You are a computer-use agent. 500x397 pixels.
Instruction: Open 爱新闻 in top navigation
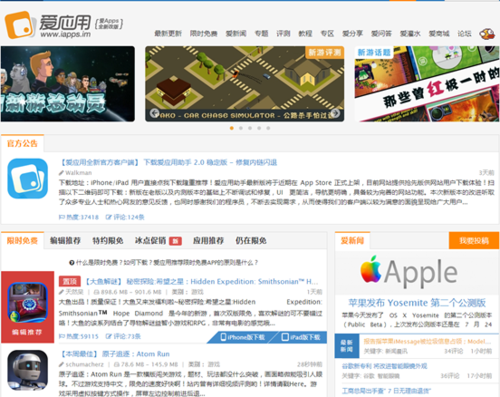236,33
